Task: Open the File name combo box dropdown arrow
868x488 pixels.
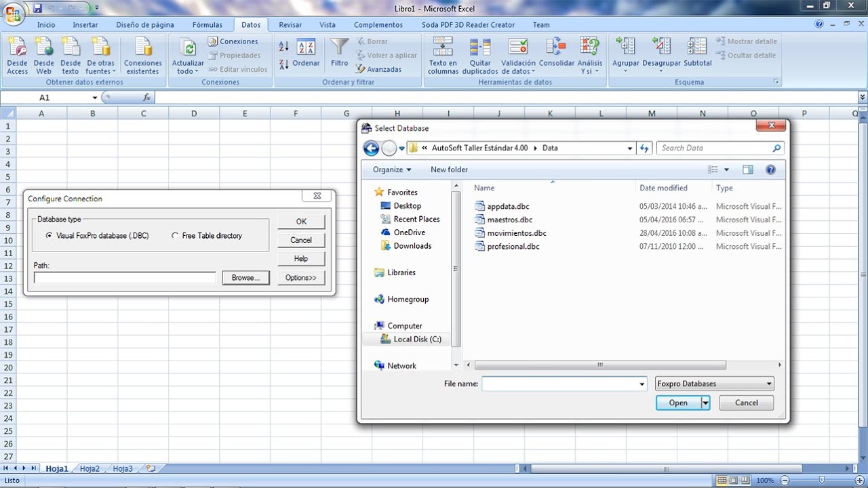Action: click(x=642, y=384)
